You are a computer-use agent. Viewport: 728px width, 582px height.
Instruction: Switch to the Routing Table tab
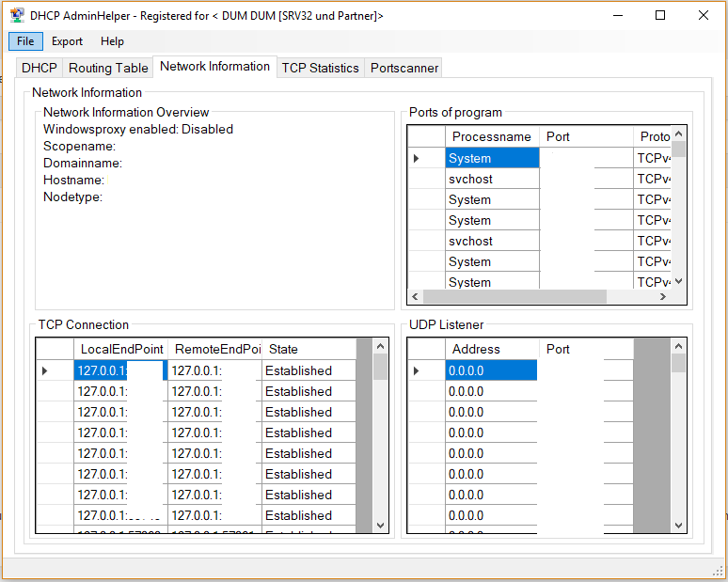pos(108,68)
